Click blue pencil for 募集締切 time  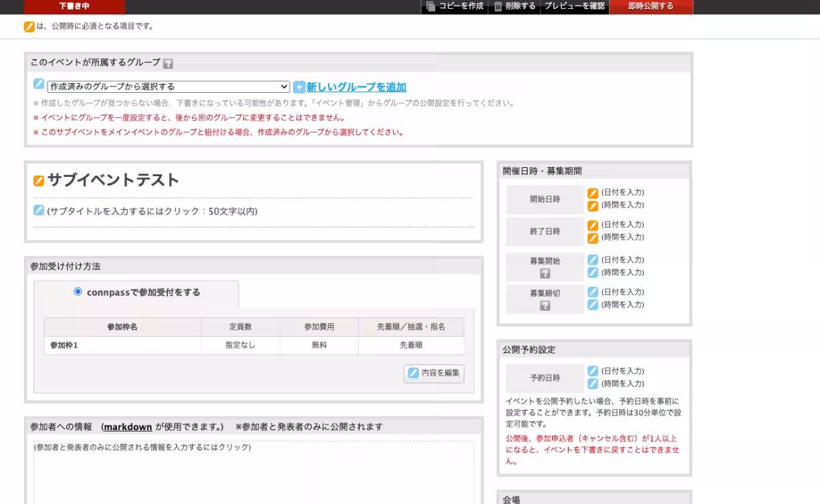coord(593,305)
